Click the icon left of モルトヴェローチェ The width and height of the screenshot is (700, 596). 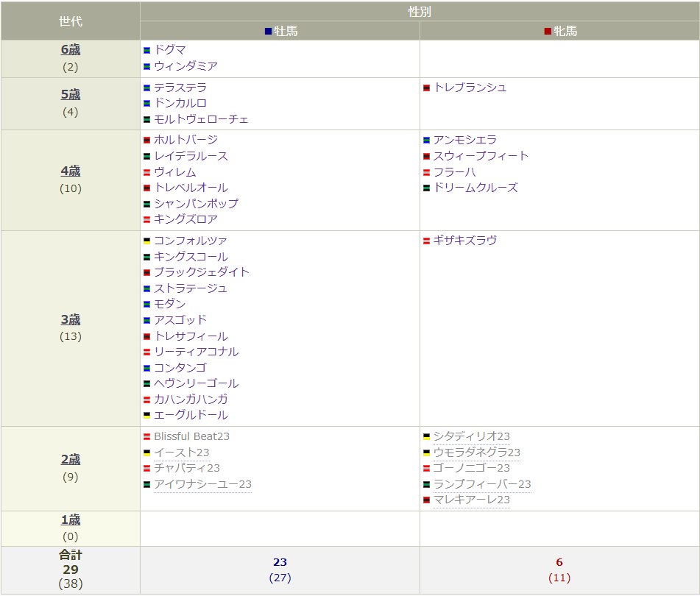(147, 119)
